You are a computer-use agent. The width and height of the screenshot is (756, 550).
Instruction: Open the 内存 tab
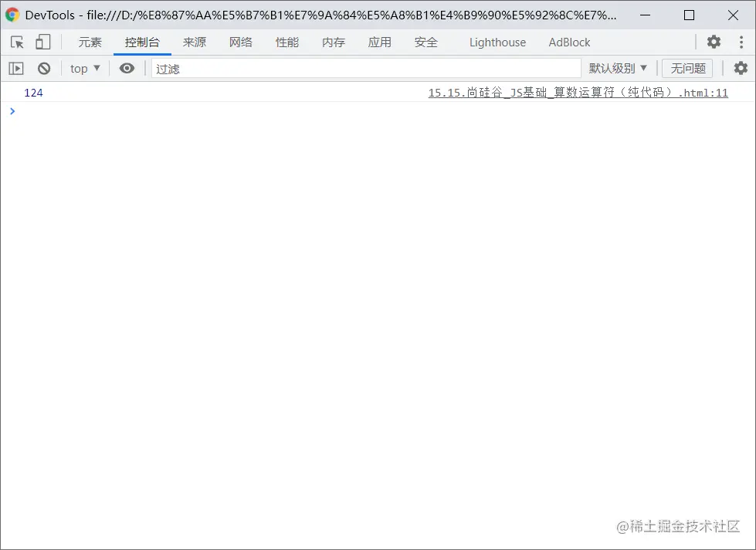click(334, 42)
